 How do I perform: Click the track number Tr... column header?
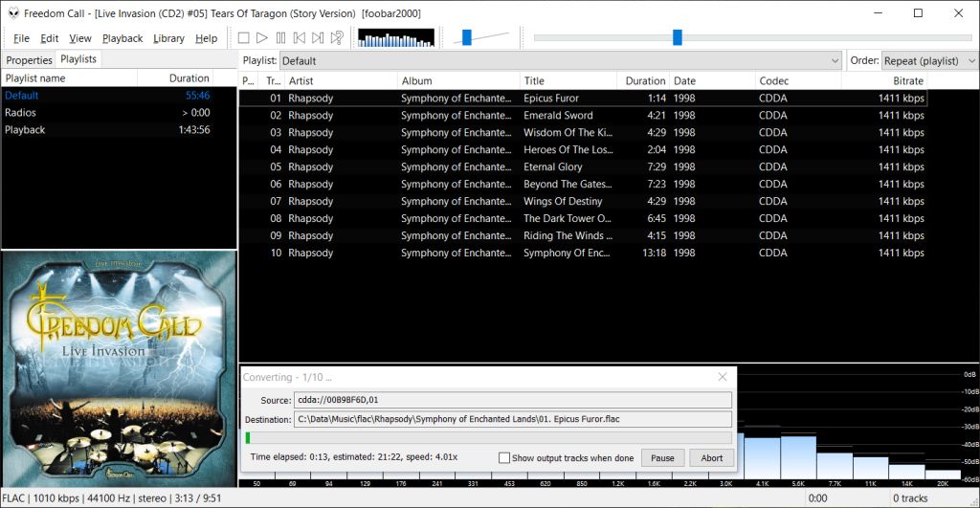point(273,80)
